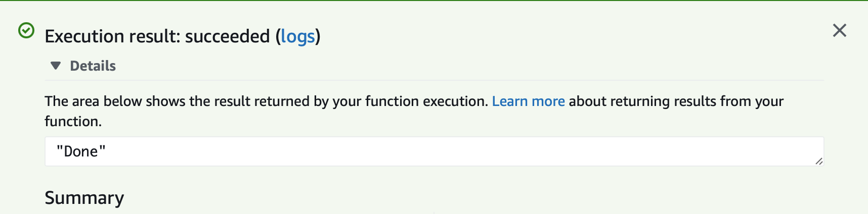This screenshot has height=214, width=868.
Task: Click empty space right of "Done" output
Action: point(455,151)
